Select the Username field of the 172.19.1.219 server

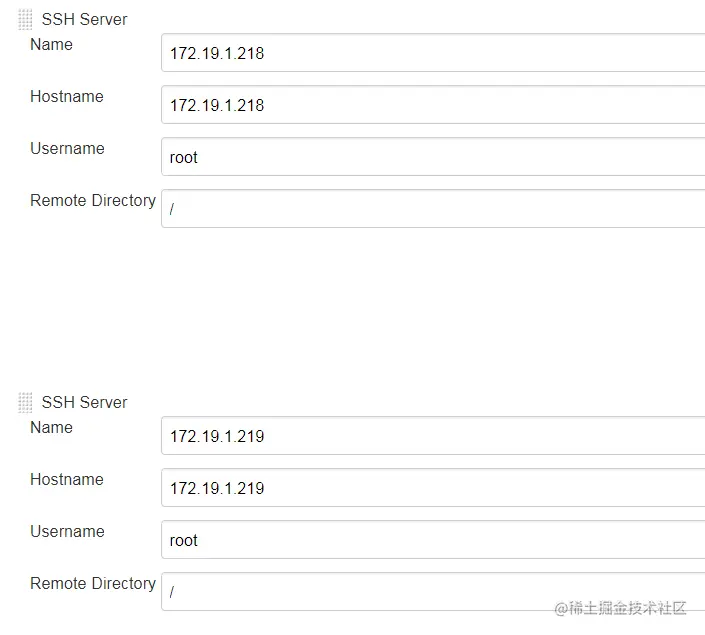point(432,540)
